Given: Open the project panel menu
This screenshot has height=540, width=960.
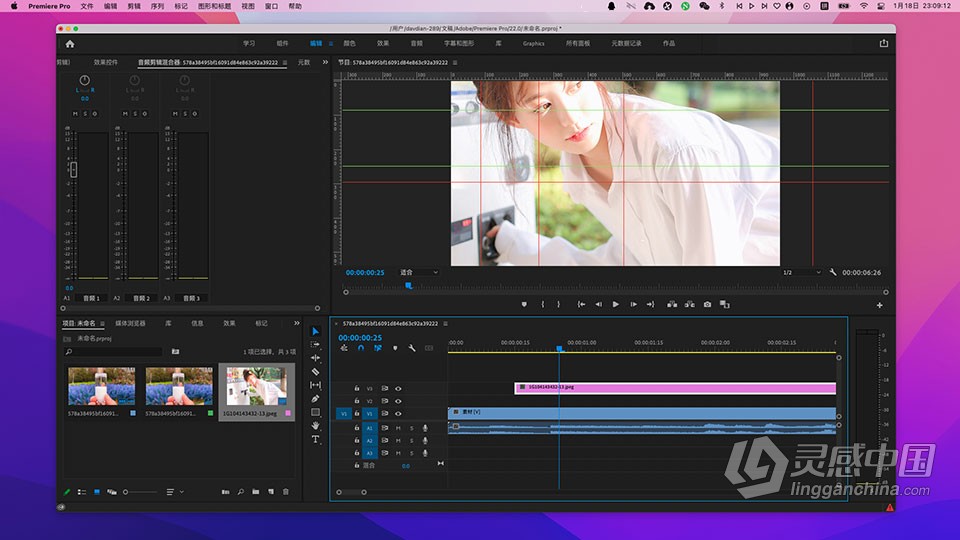Looking at the screenshot, I should coord(102,323).
